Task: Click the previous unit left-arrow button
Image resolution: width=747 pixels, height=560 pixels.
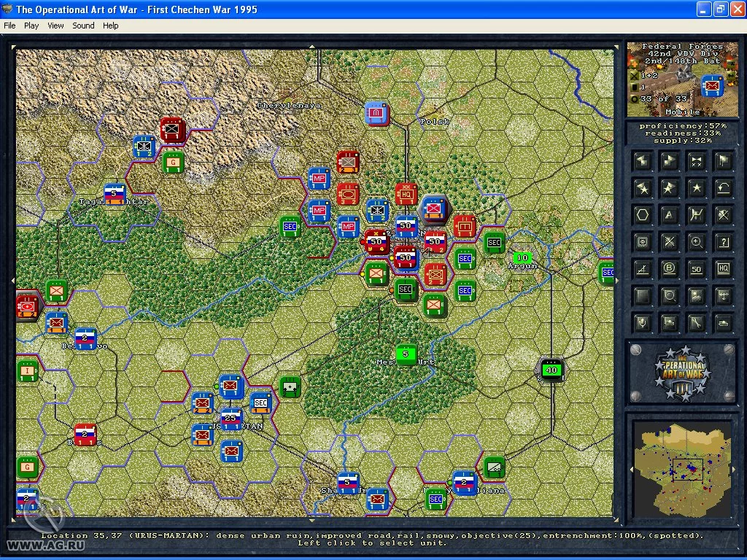Action: point(642,162)
